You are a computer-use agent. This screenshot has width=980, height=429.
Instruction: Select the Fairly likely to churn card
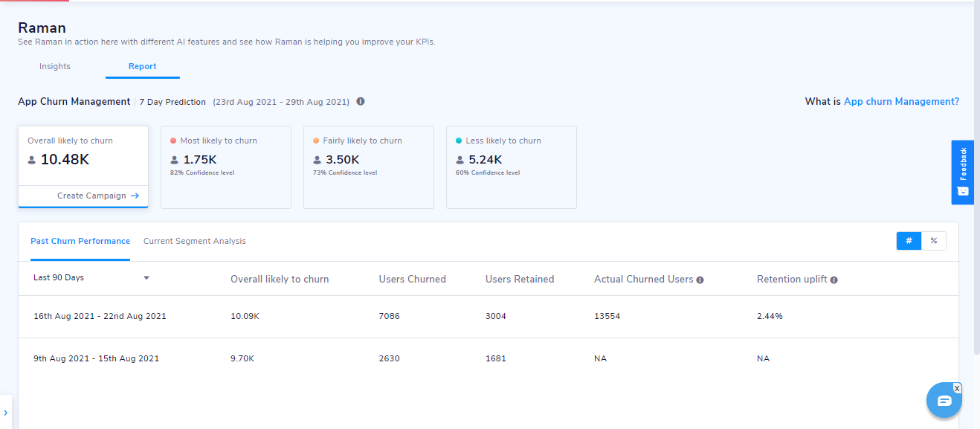369,167
